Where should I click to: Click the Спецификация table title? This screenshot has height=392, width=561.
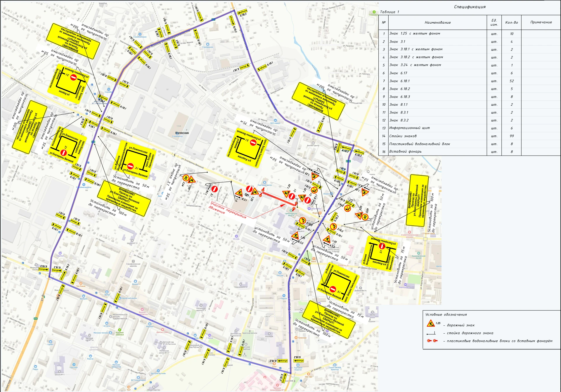tap(470, 7)
